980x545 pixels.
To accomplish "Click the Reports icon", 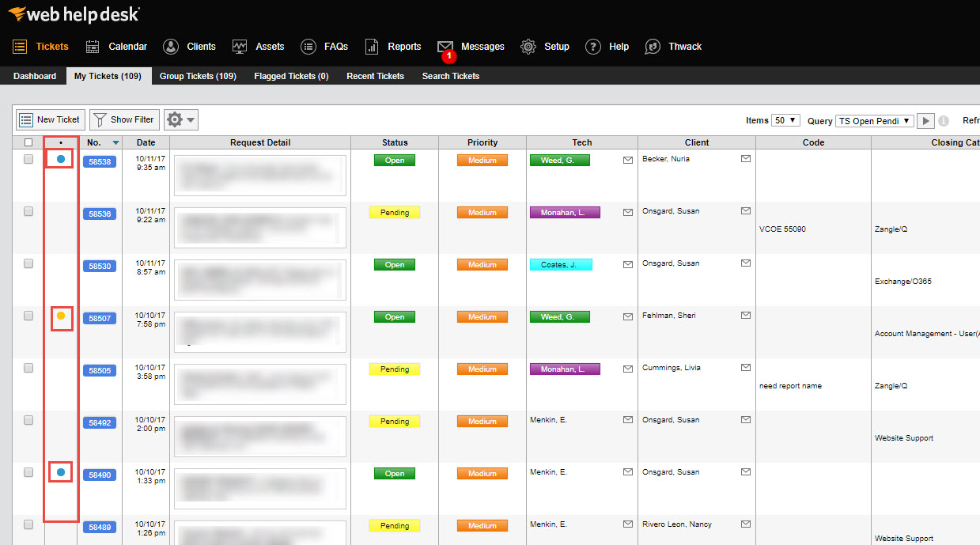I will point(371,46).
